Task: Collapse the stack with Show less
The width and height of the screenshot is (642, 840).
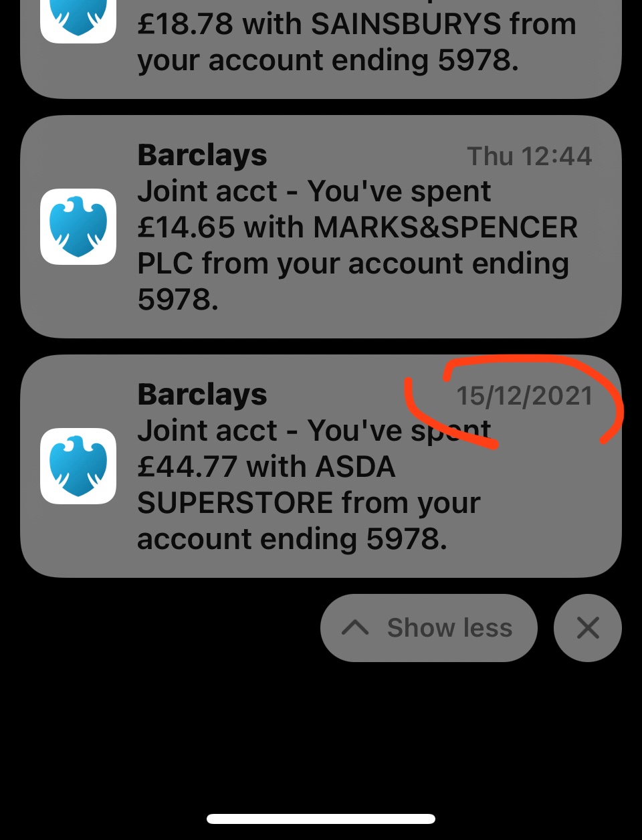Action: [429, 628]
